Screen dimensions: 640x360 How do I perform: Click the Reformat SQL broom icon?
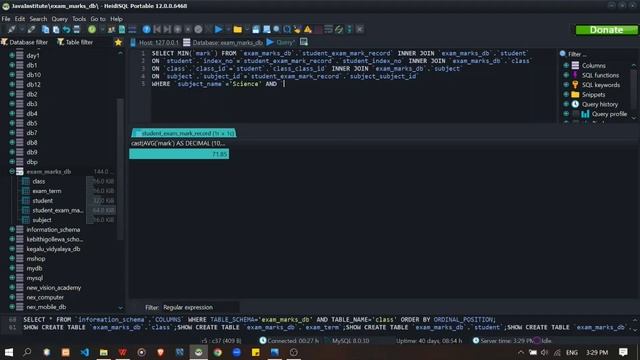[x=297, y=29]
